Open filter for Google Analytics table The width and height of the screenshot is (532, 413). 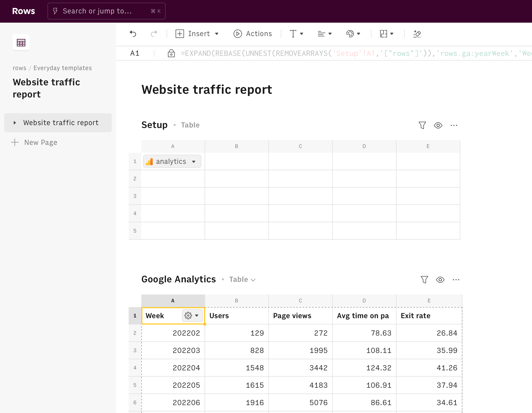[x=424, y=280]
